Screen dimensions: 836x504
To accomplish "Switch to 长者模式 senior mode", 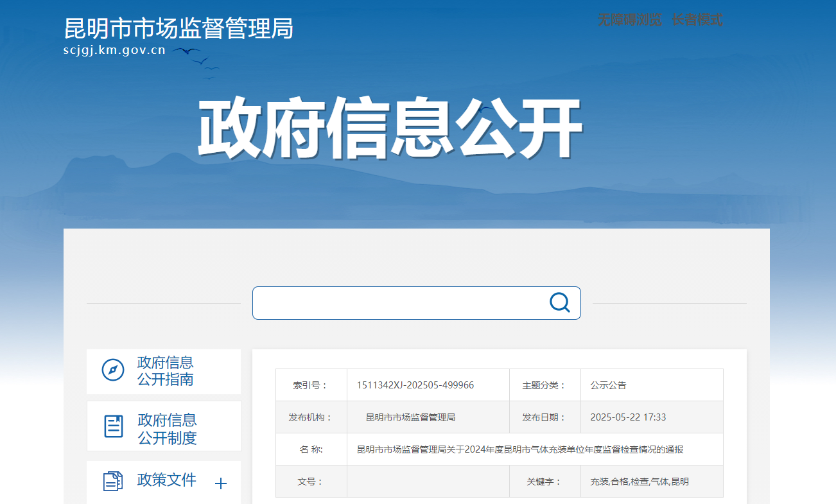I will pos(697,20).
